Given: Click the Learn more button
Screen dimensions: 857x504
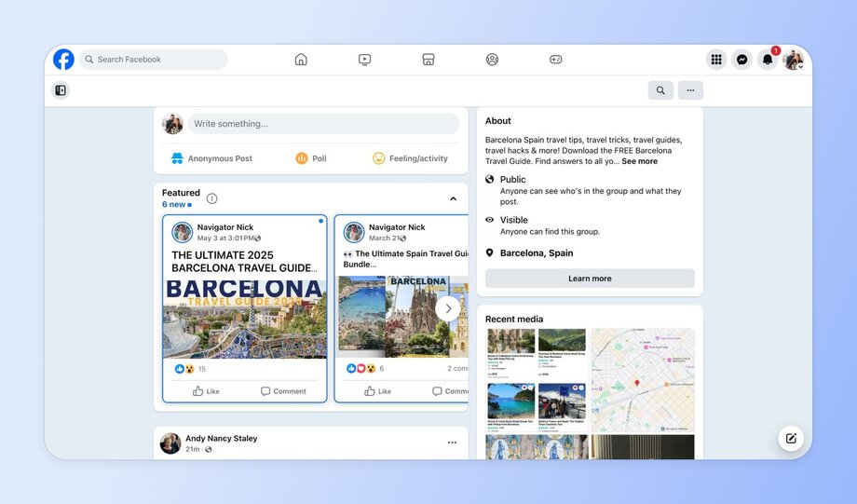Looking at the screenshot, I should (590, 279).
